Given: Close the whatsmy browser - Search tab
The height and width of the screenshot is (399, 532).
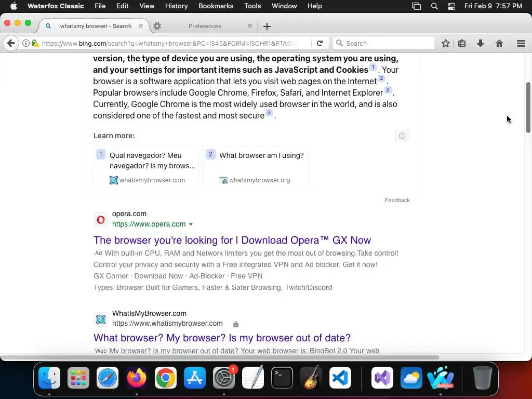Looking at the screenshot, I should (x=140, y=26).
